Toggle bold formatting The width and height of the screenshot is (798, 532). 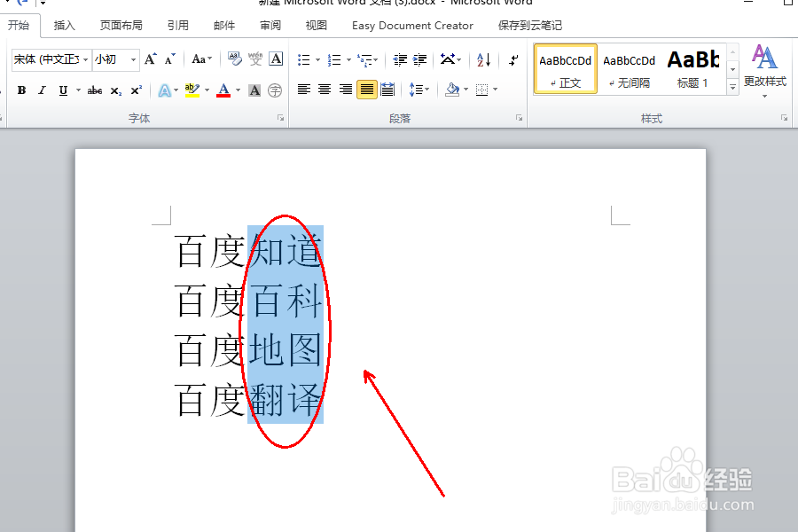click(20, 89)
